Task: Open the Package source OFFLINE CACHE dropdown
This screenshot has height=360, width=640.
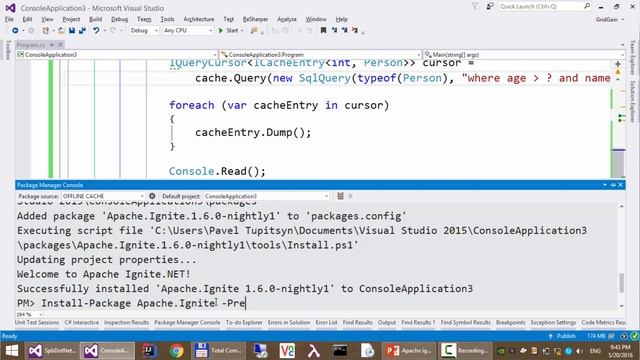Action: pos(103,196)
